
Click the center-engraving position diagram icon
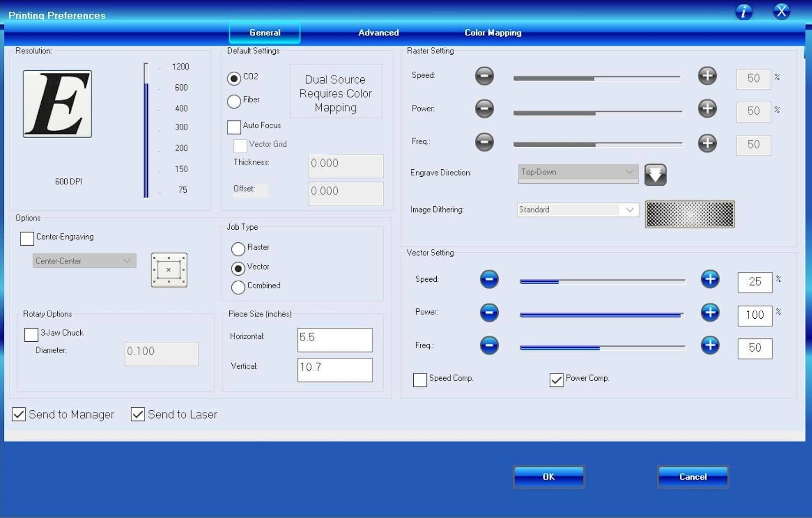169,270
